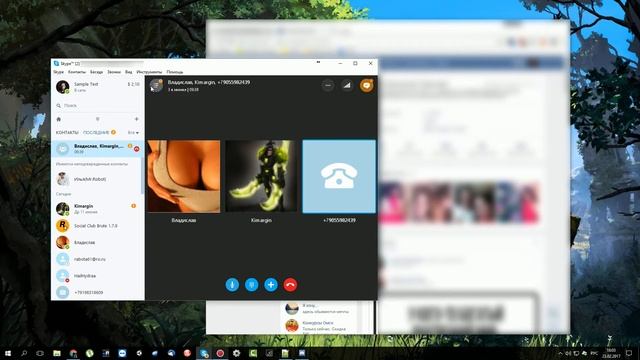Open the Вид menu
640x360 pixels.
tap(129, 72)
